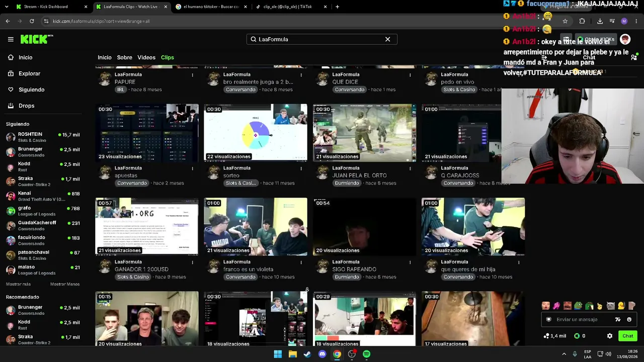Click the channel points 1,4 mil icon
Image resolution: width=644 pixels, height=362 pixels.
555,336
